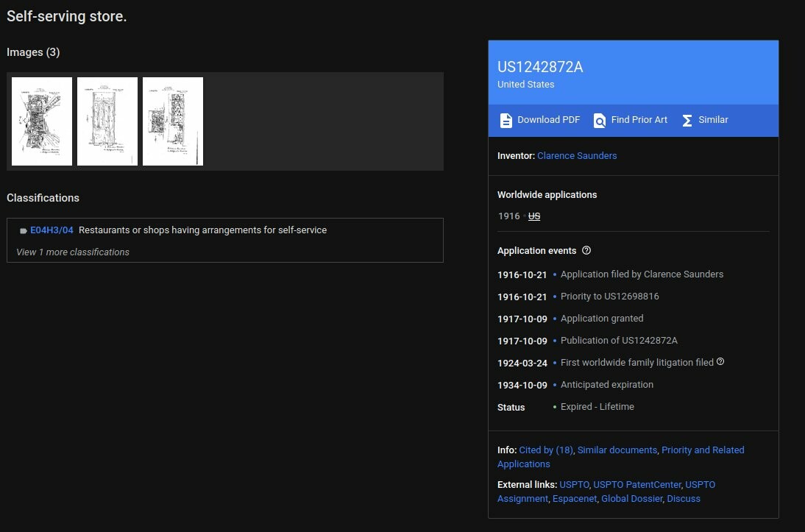
Task: Click the Similar sigma icon
Action: [x=687, y=120]
